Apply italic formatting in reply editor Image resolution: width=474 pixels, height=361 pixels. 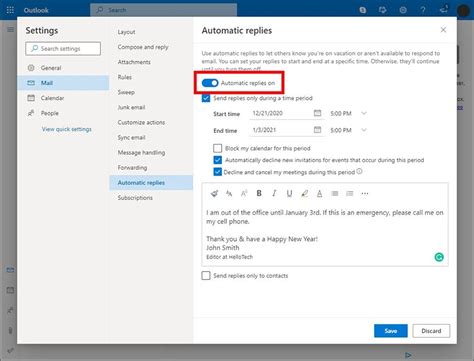(x=274, y=193)
